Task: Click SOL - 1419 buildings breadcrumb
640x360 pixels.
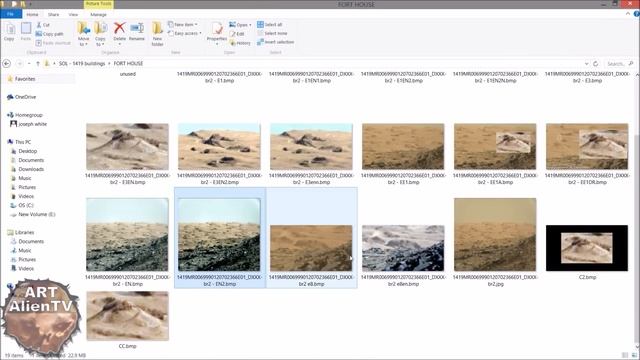Action: [82, 64]
